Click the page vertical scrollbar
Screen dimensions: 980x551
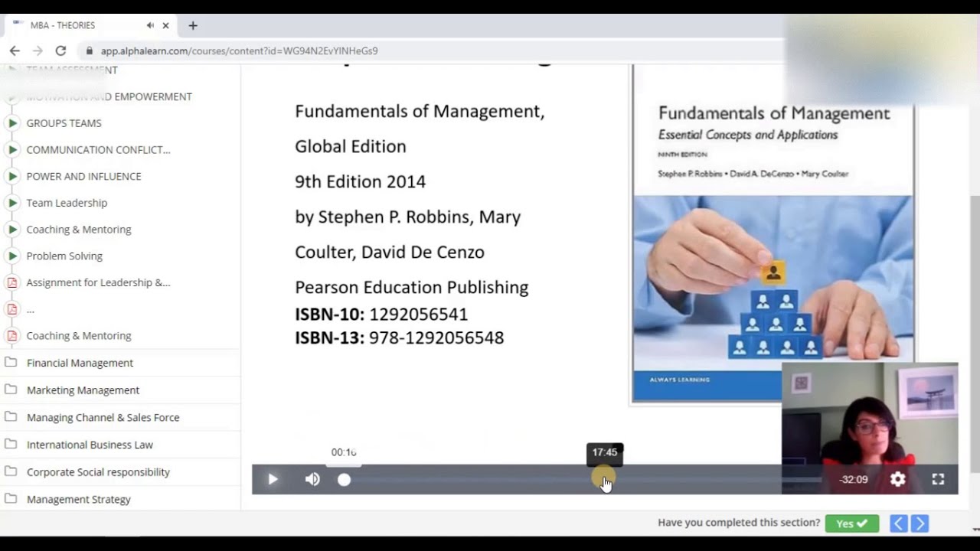tap(974, 333)
